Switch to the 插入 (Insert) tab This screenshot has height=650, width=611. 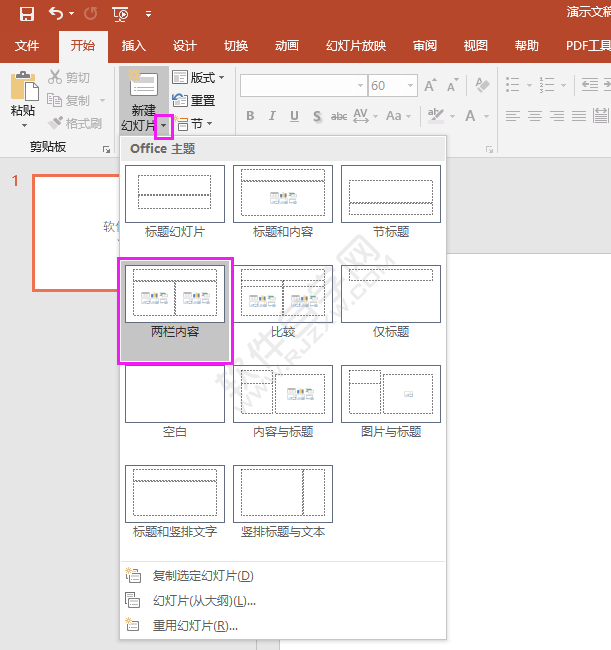133,45
